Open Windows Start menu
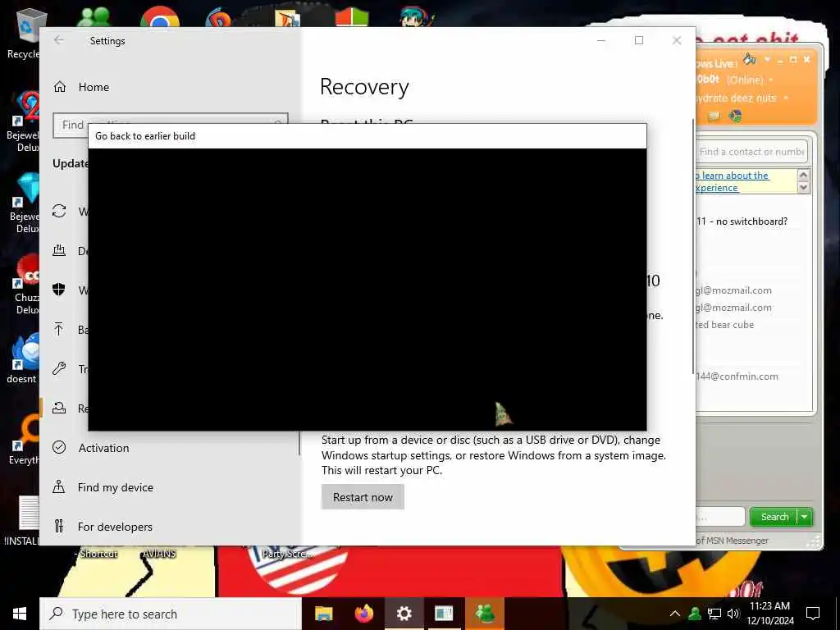This screenshot has width=840, height=630. tap(20, 614)
